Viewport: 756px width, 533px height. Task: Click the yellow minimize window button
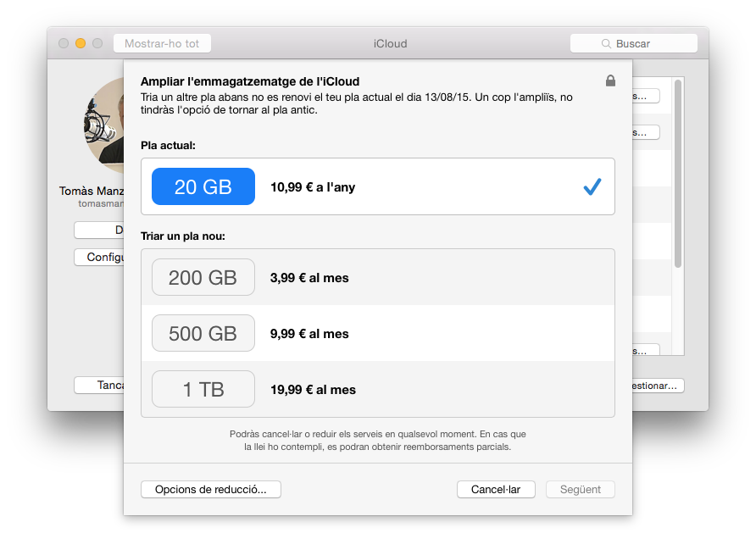point(81,43)
